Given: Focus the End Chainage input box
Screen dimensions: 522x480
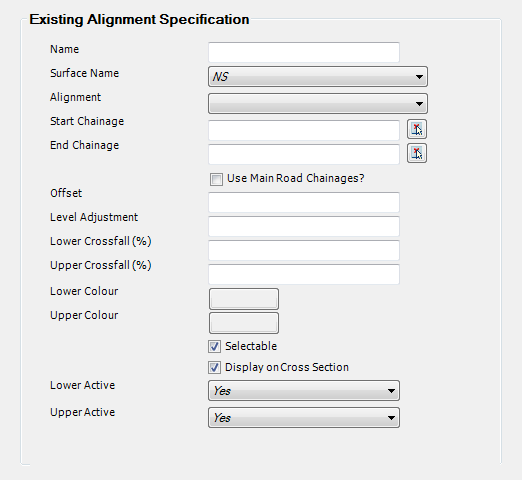Looking at the screenshot, I should (304, 154).
